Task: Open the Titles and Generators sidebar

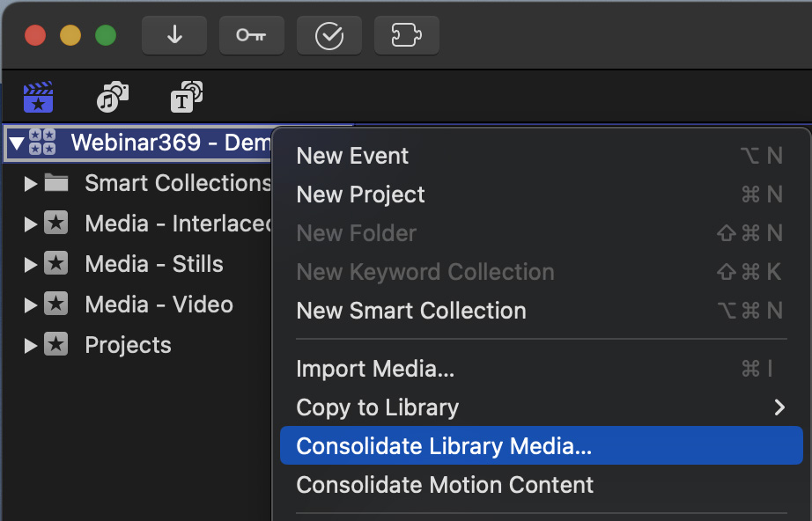Action: click(187, 98)
